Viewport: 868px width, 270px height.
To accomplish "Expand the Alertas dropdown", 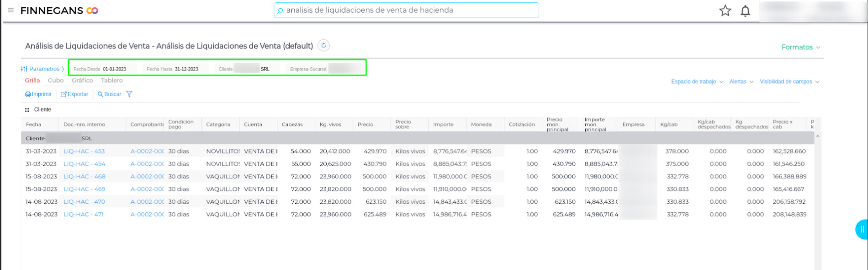I will point(741,81).
